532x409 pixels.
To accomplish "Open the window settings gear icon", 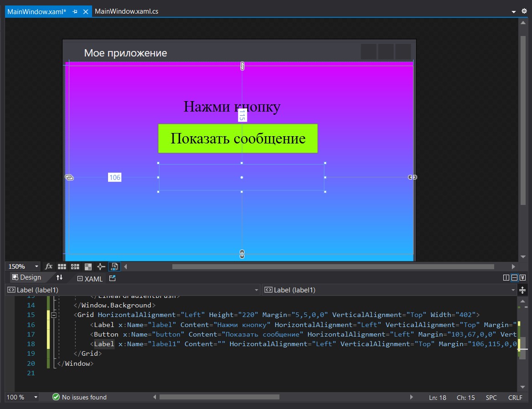I will (x=524, y=11).
